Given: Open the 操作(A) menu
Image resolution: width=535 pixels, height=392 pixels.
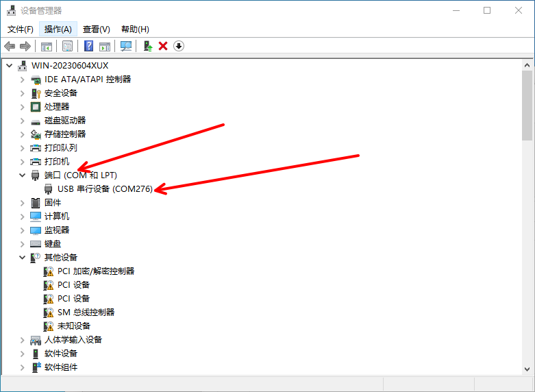Looking at the screenshot, I should (58, 29).
